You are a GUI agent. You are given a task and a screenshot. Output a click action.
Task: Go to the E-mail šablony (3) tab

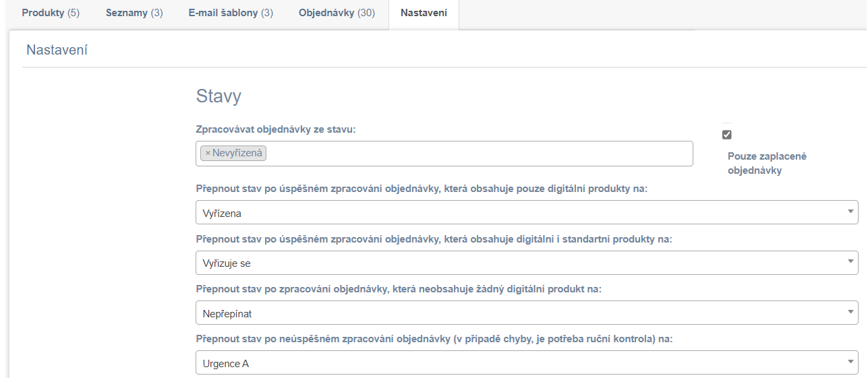coord(231,13)
